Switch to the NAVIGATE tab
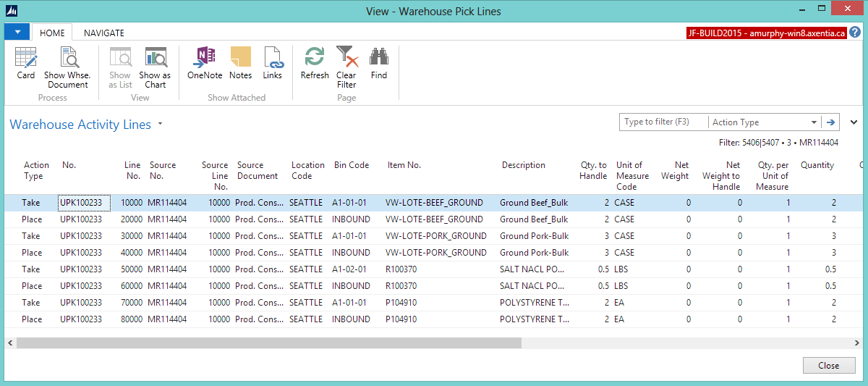Viewport: 868px width, 386px height. 104,33
